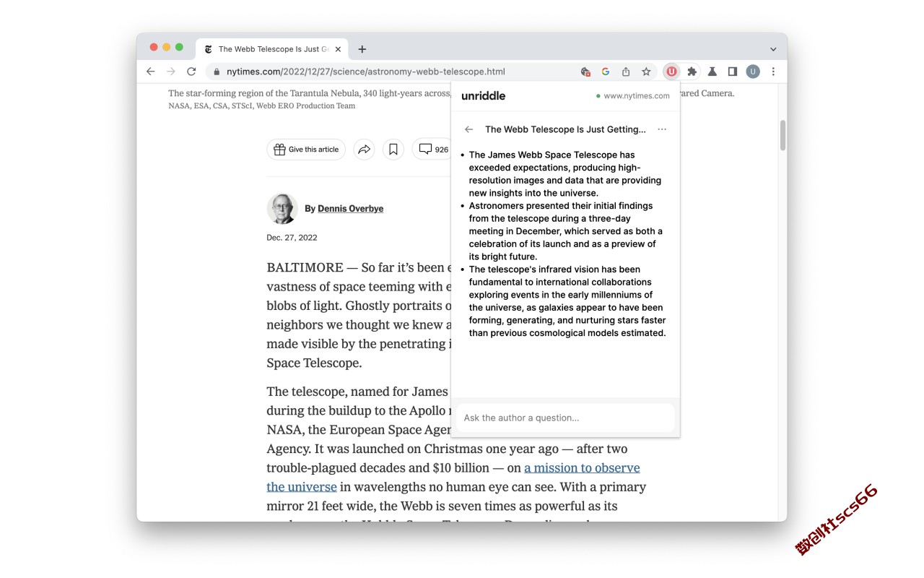The height and width of the screenshot is (578, 924).
Task: Click the summary bullet about infrared vision
Action: [x=567, y=301]
